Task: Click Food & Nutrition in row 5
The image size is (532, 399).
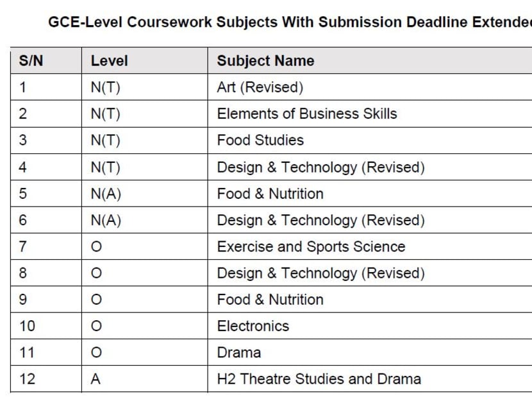Action: (270, 194)
